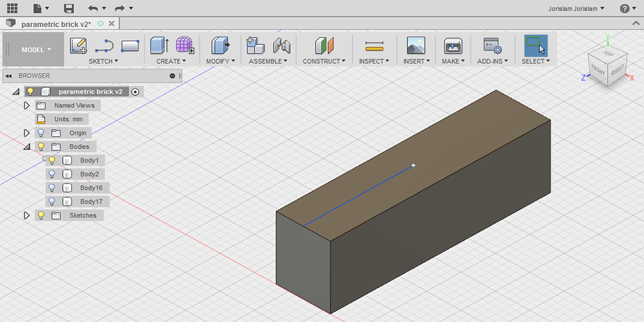Screen dimensions: 644x322
Task: Open the data panel grid icon
Action: [13, 8]
